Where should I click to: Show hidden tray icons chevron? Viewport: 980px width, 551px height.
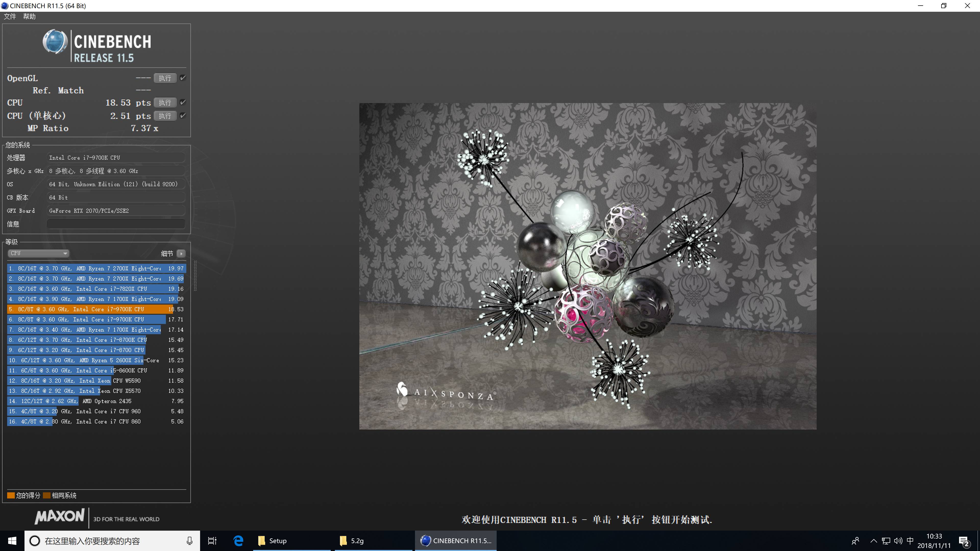point(874,541)
